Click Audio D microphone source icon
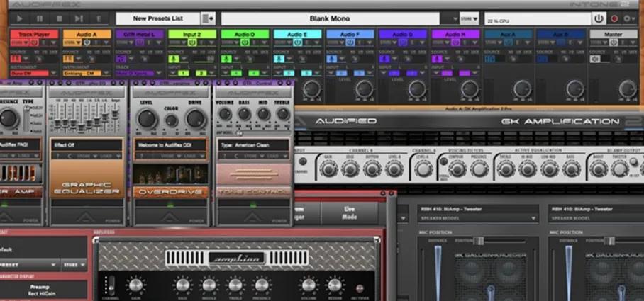 [226, 59]
